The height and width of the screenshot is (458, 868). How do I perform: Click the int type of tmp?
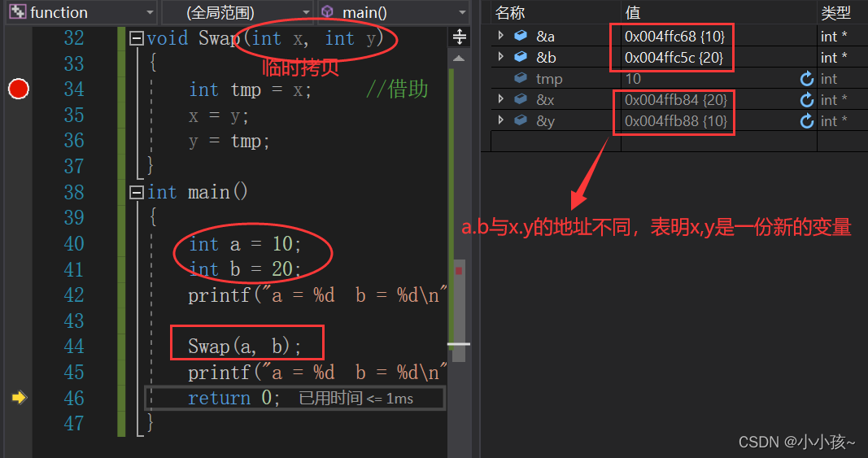(829, 79)
